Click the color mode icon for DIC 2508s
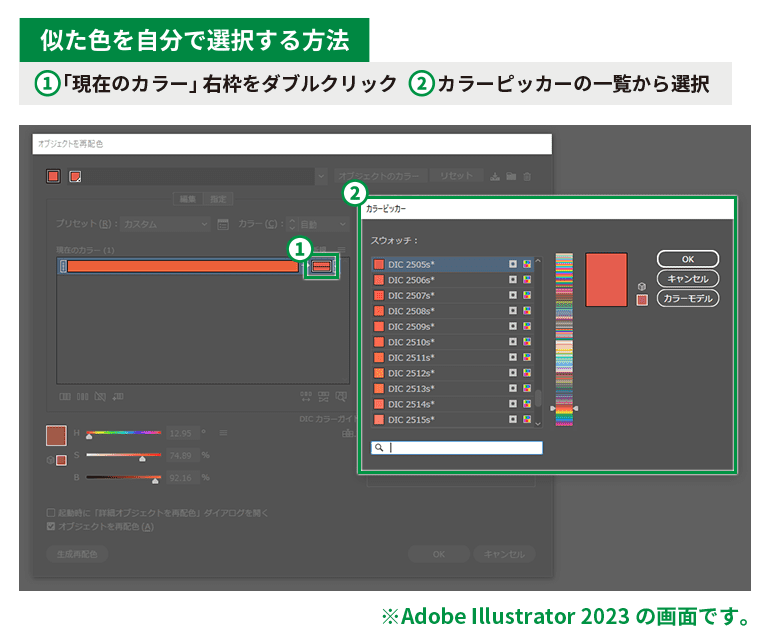Image resolution: width=770 pixels, height=640 pixels. coord(527,311)
